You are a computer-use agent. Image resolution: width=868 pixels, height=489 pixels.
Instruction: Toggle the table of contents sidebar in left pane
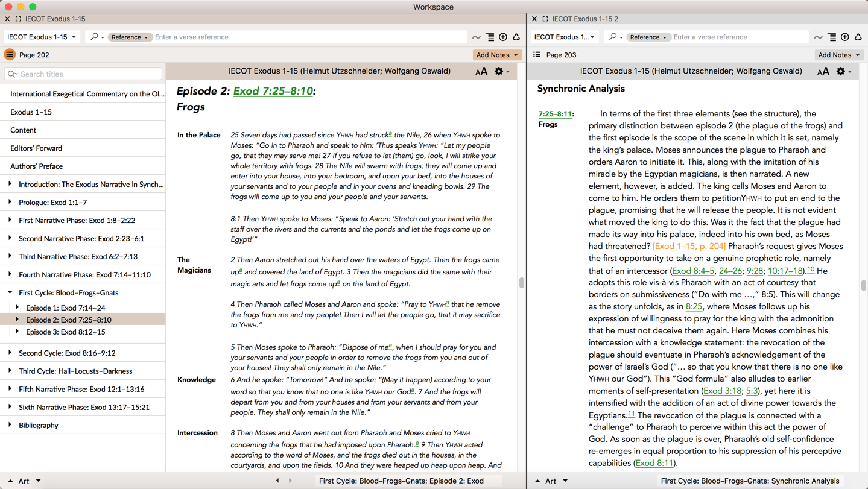pos(10,55)
